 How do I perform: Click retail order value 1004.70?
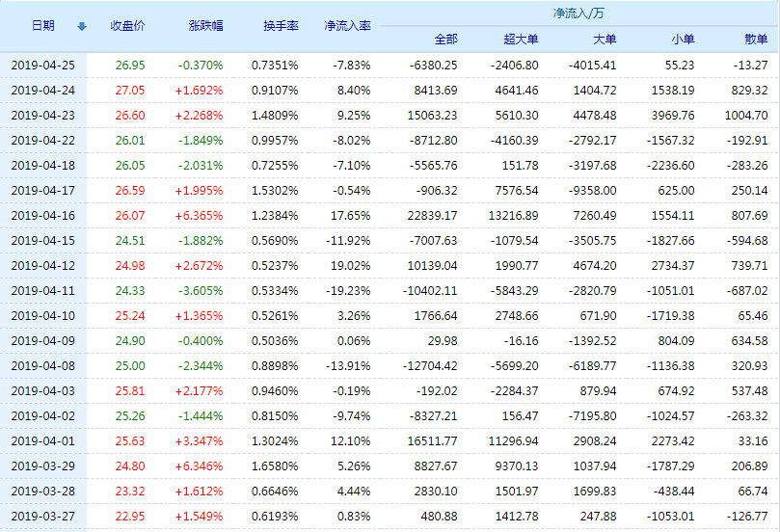(746, 116)
